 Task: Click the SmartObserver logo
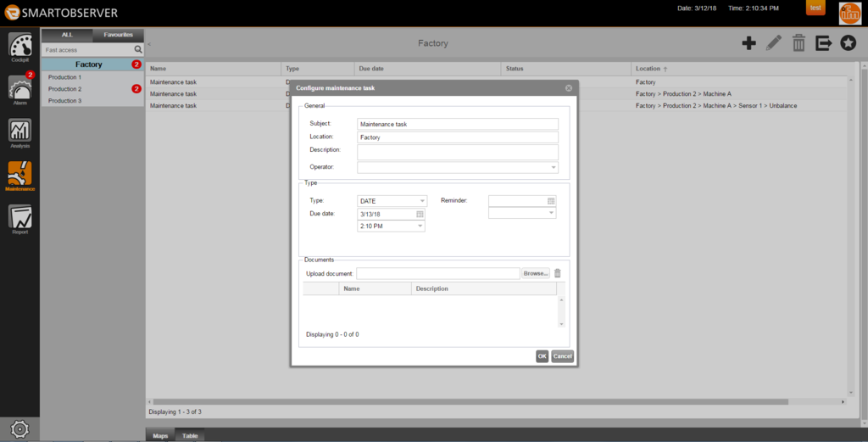[x=61, y=13]
